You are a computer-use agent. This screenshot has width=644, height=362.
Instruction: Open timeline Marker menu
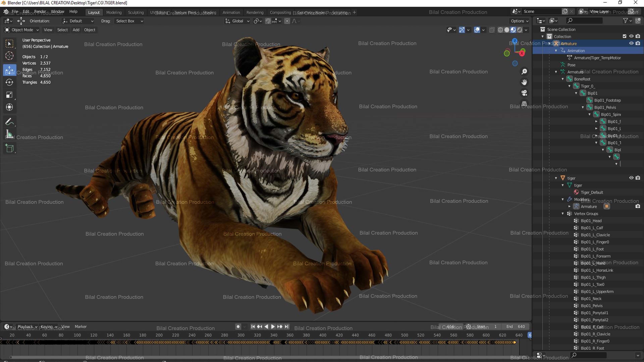80,326
